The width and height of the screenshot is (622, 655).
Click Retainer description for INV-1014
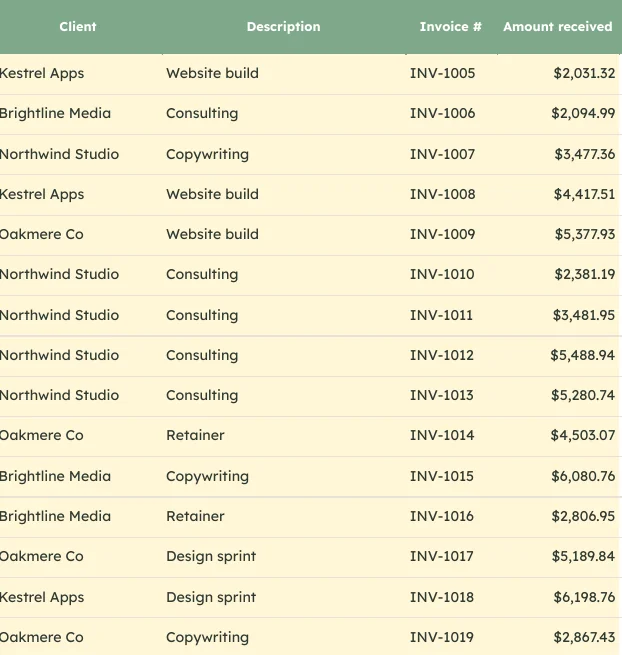pos(195,435)
